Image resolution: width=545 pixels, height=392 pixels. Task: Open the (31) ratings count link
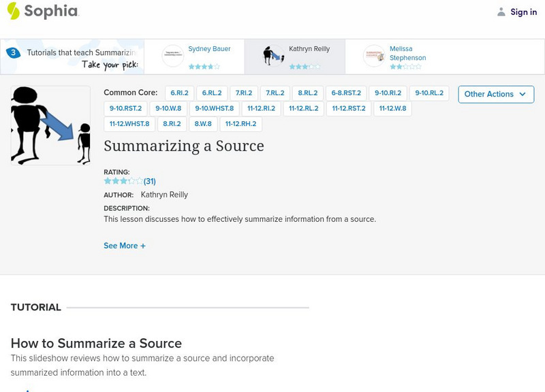click(149, 181)
